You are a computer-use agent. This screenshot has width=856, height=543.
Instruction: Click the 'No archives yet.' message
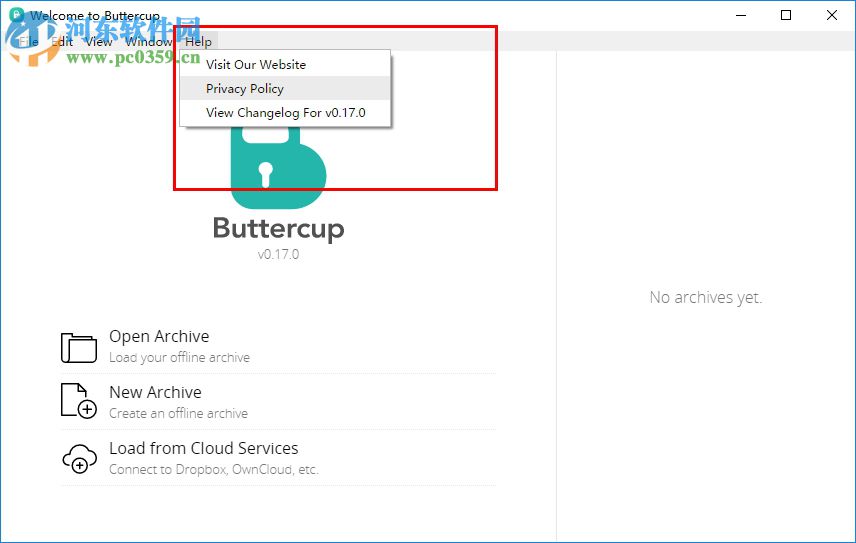point(705,297)
